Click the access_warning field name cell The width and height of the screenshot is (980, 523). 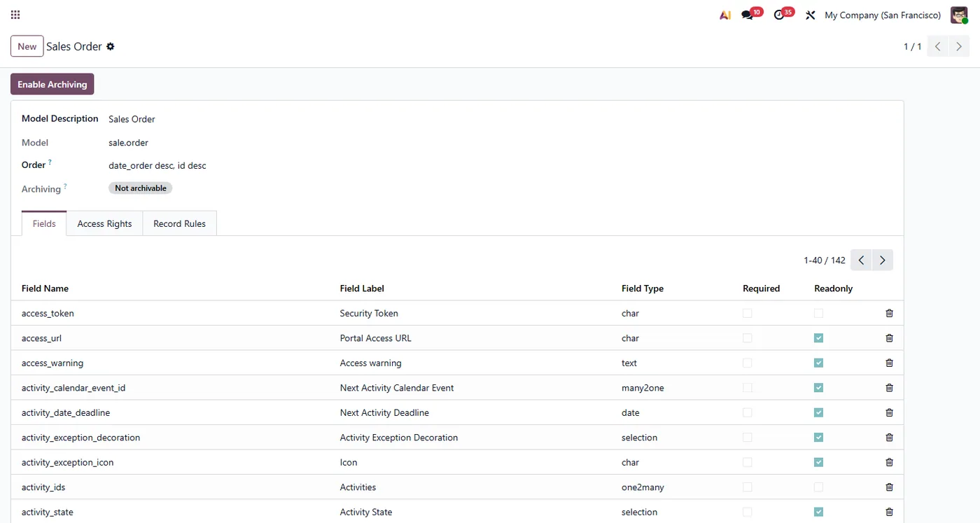click(52, 363)
